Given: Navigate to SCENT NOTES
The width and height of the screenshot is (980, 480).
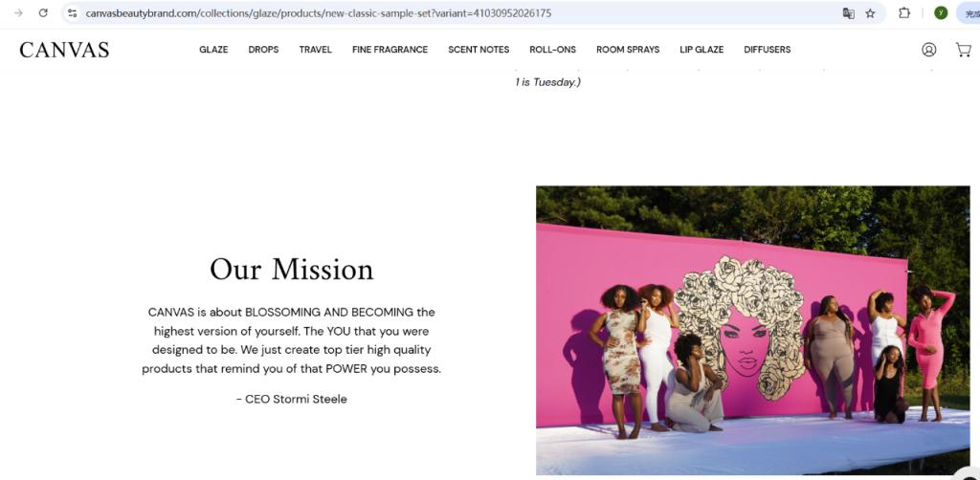Looking at the screenshot, I should click(479, 50).
